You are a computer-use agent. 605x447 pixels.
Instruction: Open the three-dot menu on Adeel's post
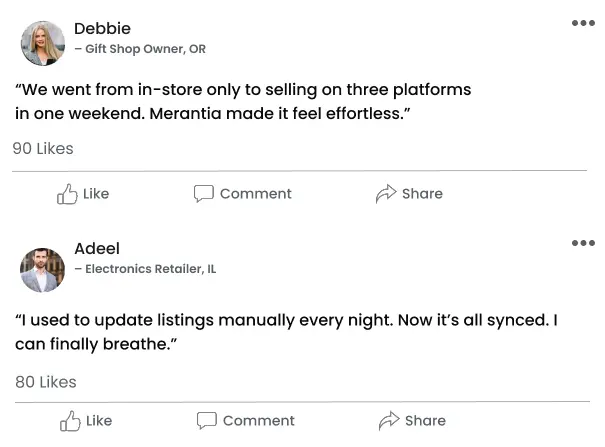[583, 243]
